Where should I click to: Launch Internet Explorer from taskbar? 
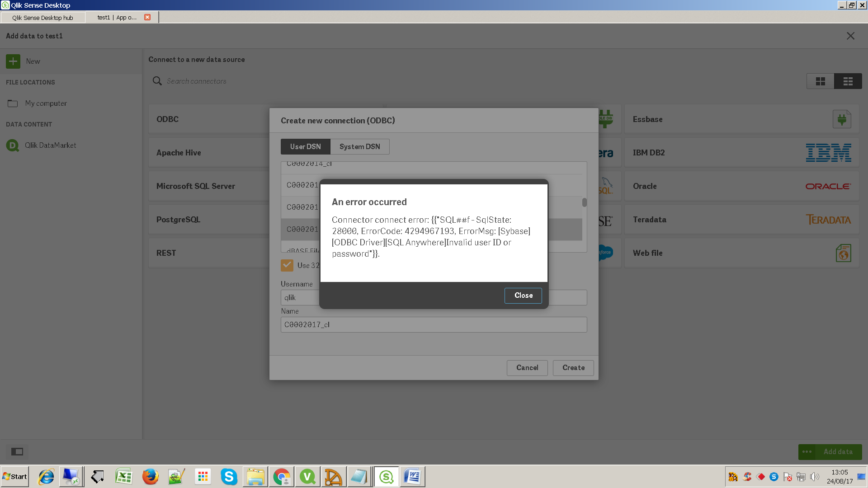46,477
